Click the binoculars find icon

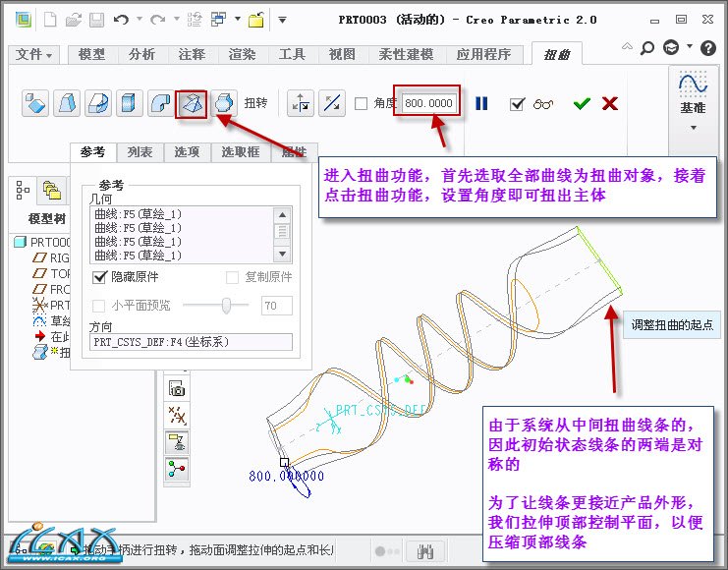click(x=425, y=551)
